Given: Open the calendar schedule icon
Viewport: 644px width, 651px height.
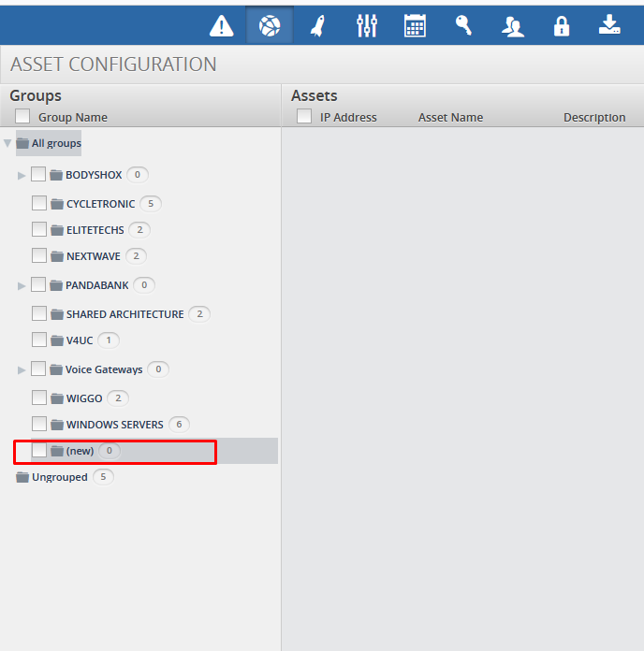Looking at the screenshot, I should [x=415, y=26].
